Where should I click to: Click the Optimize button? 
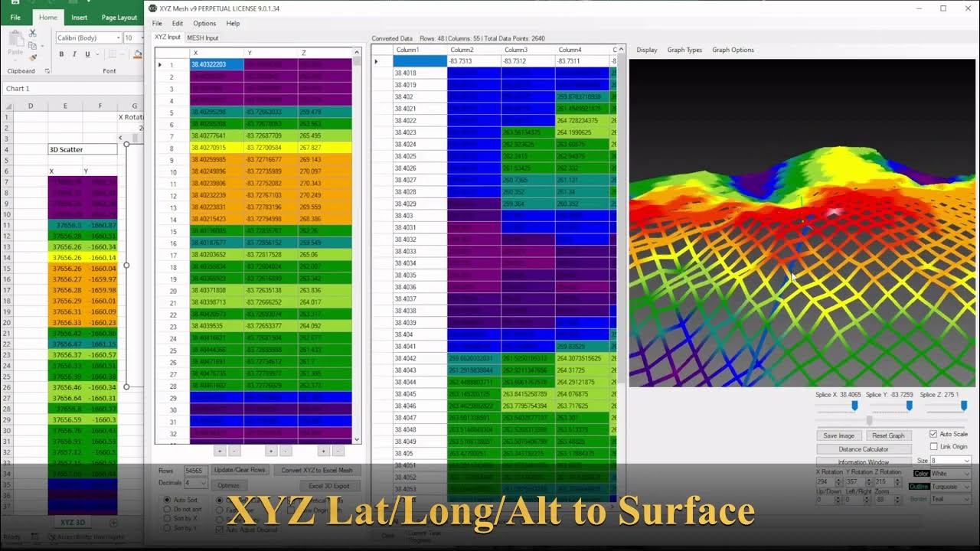(x=228, y=485)
